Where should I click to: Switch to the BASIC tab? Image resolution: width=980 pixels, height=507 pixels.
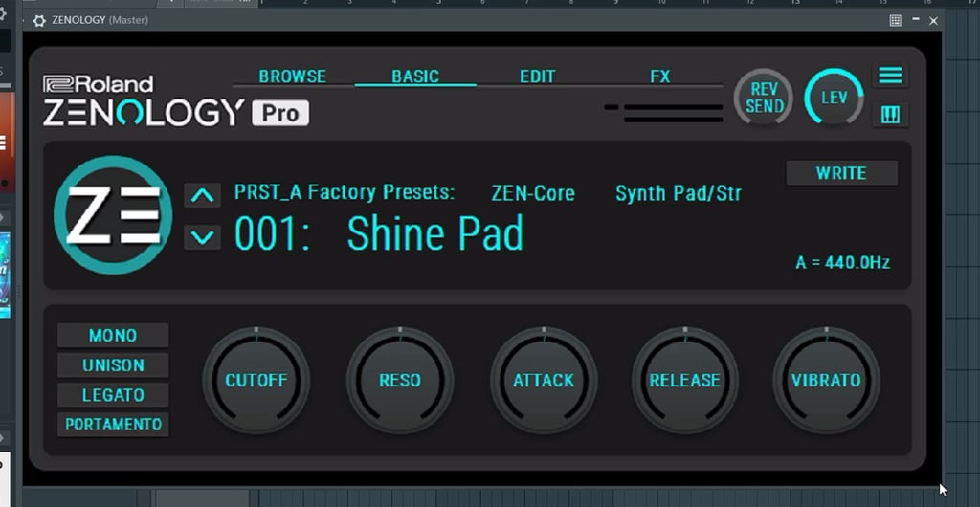coord(415,77)
